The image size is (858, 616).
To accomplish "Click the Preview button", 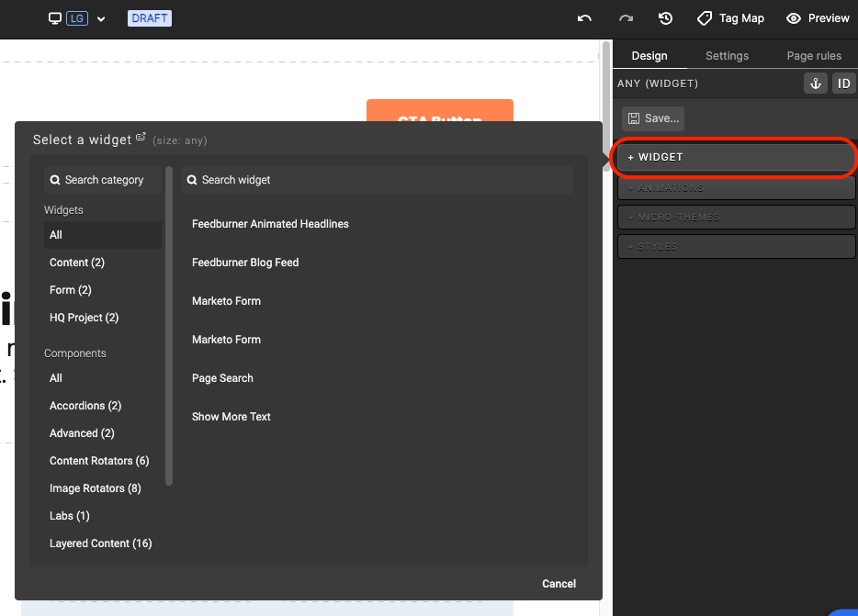I will pyautogui.click(x=818, y=18).
